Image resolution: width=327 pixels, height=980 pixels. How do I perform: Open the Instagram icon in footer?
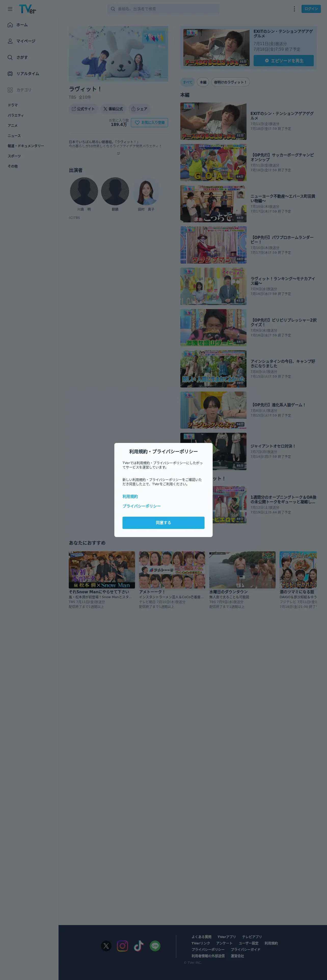tap(122, 946)
